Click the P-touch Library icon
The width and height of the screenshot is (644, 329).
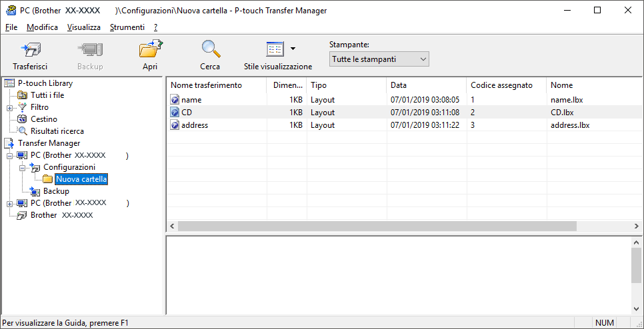[x=9, y=83]
